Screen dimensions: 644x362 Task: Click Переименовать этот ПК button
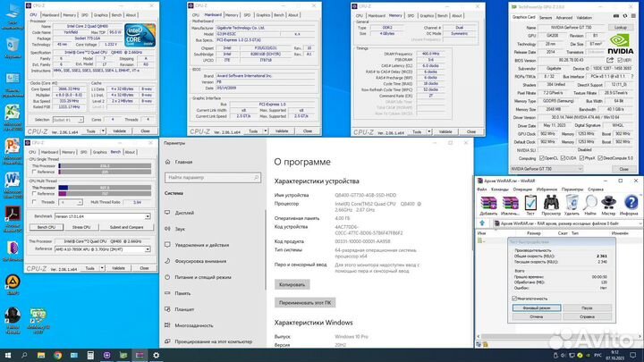[x=305, y=302]
